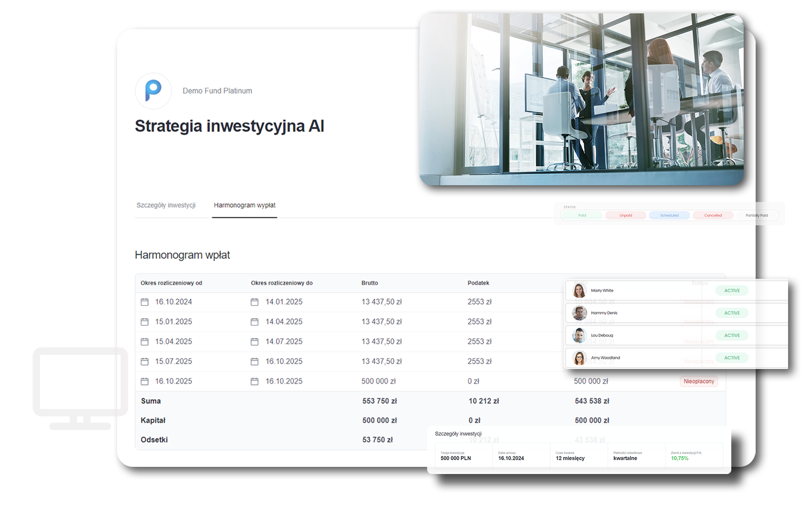Image resolution: width=812 pixels, height=506 pixels.
Task: Click the 0 zł tax in the 16.10.2025 row
Action: click(x=473, y=381)
